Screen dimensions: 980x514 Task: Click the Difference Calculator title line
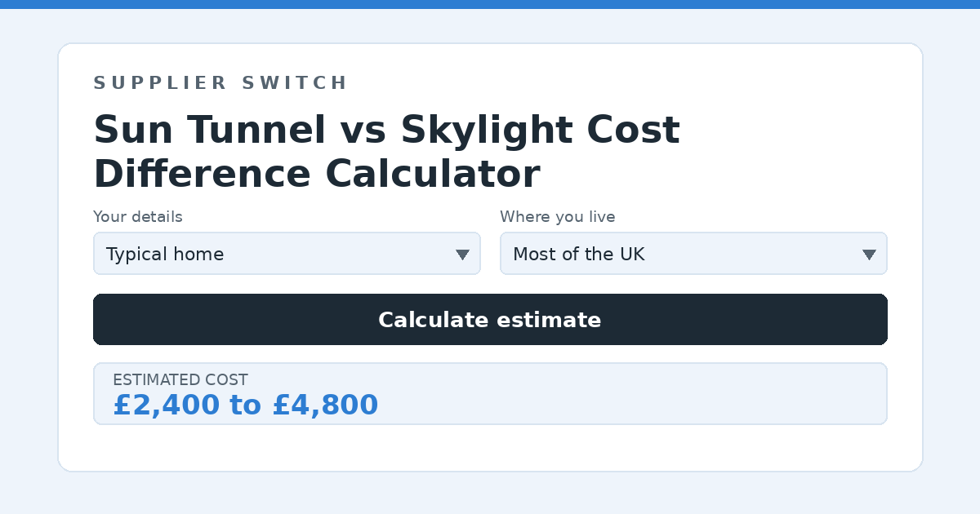tap(317, 175)
